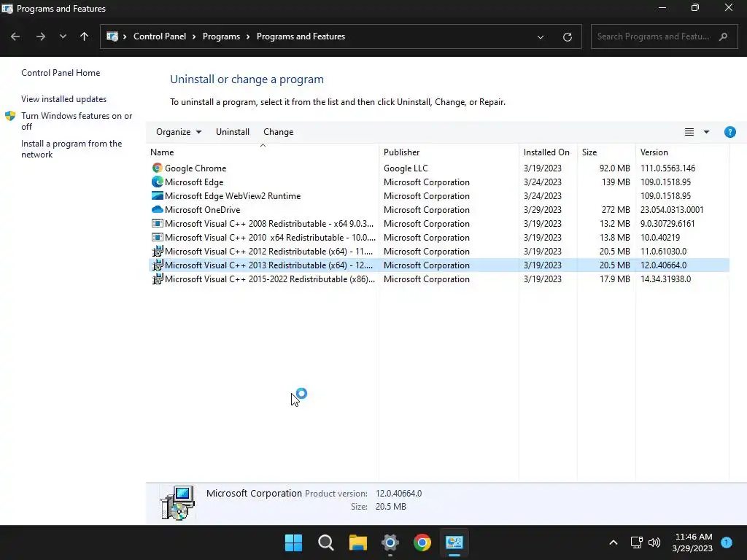Go up one level with up arrow
Viewport: 747px width, 560px height.
tap(85, 36)
